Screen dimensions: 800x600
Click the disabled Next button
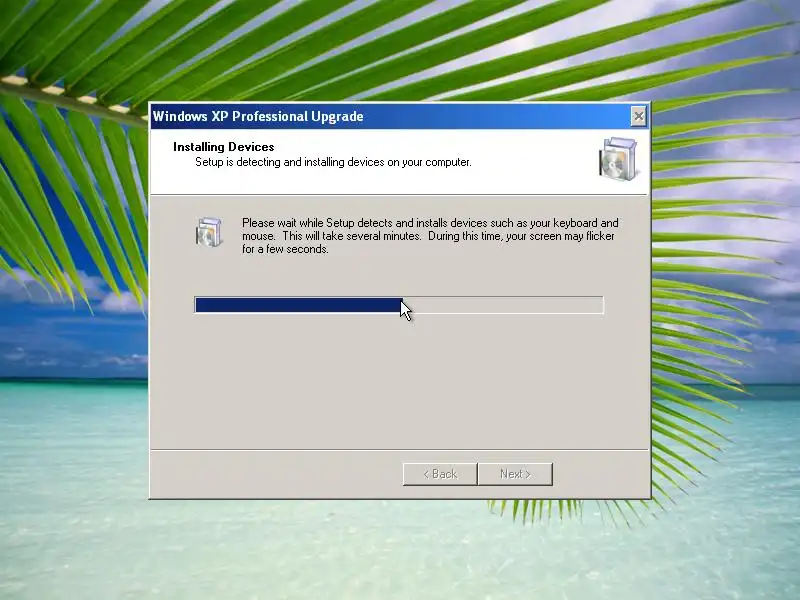pos(515,474)
